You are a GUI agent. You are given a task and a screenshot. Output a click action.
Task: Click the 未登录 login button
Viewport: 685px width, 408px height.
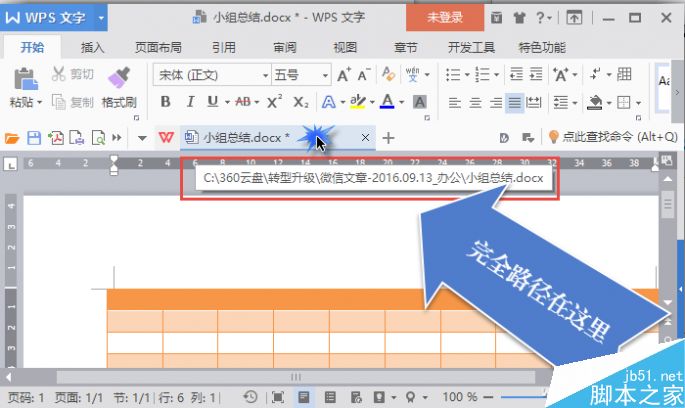(x=445, y=17)
